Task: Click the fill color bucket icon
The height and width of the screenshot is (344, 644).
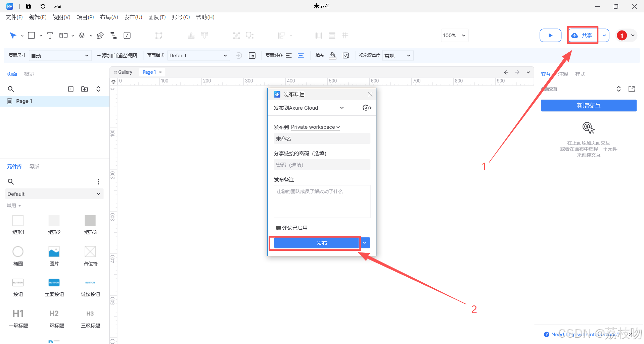Action: [x=333, y=56]
